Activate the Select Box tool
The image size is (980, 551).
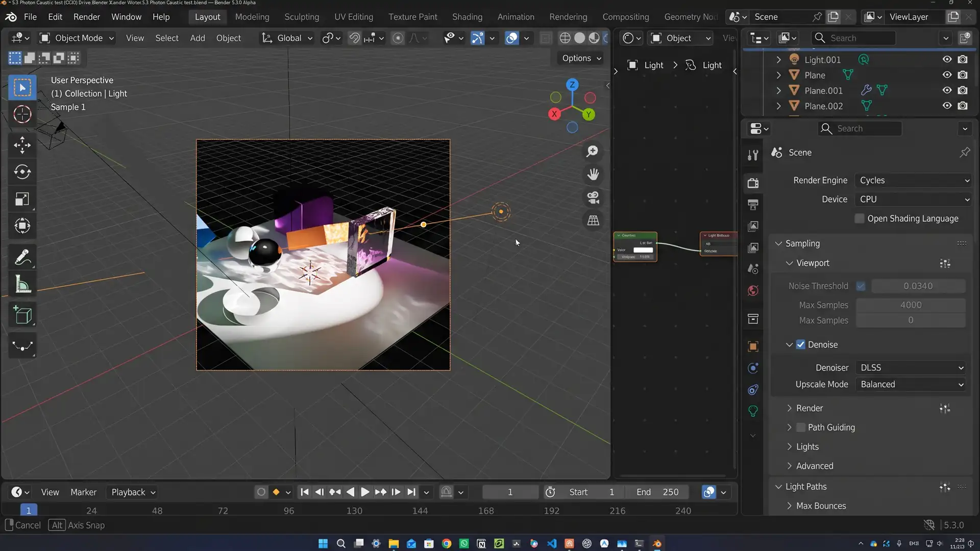point(22,88)
